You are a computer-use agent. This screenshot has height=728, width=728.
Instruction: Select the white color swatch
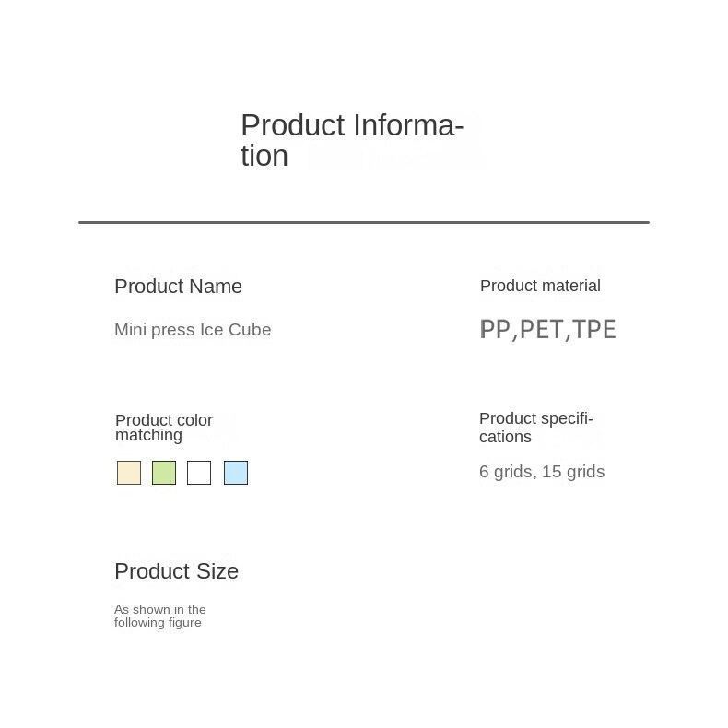[x=199, y=473]
